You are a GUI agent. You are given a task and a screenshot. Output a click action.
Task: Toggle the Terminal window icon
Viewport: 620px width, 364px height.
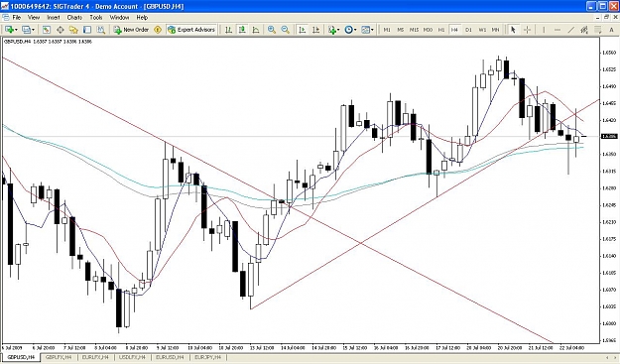coord(87,30)
